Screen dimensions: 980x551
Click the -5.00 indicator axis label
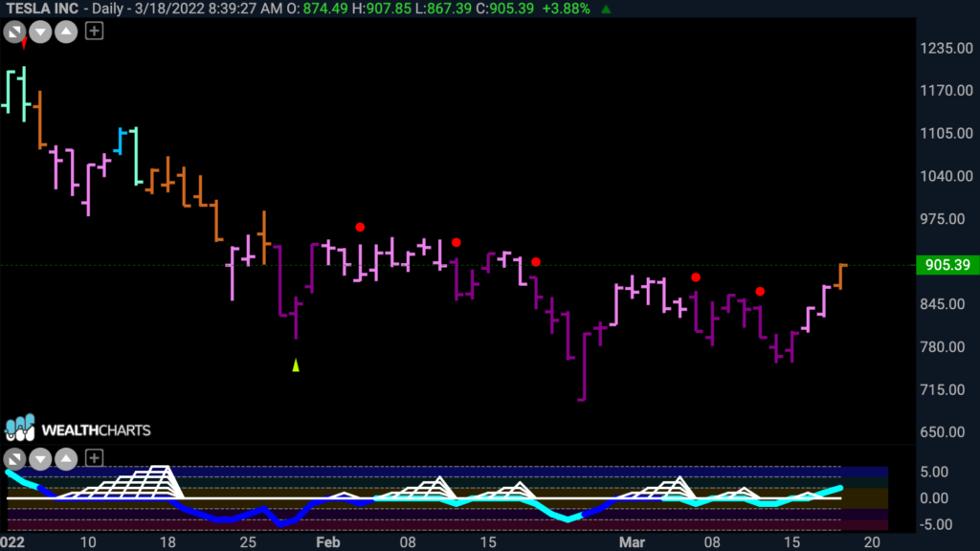point(936,525)
